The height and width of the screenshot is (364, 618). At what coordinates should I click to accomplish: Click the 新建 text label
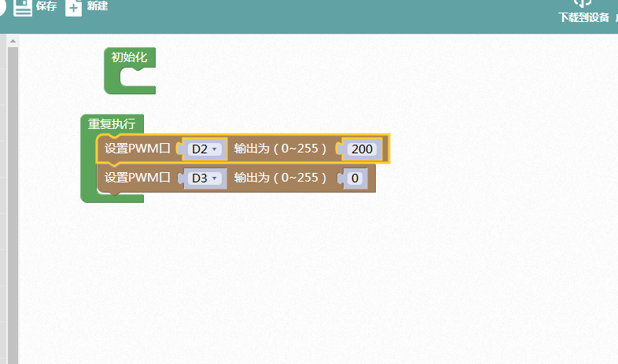pyautogui.click(x=97, y=6)
